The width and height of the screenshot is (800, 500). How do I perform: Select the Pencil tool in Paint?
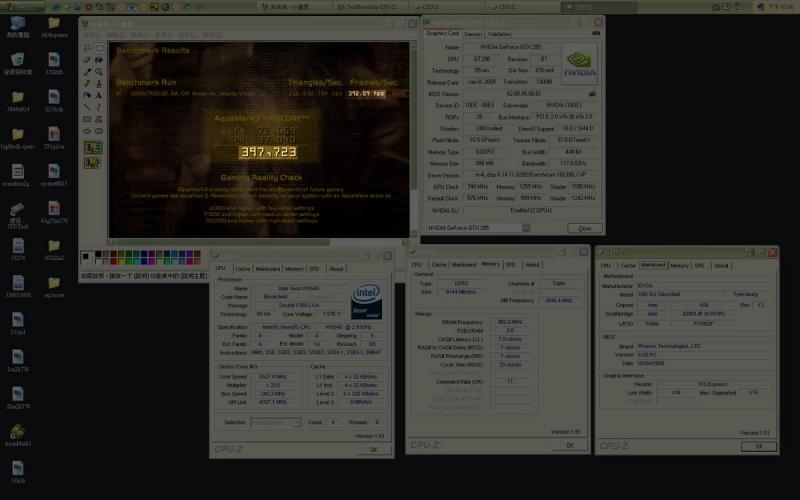87,83
